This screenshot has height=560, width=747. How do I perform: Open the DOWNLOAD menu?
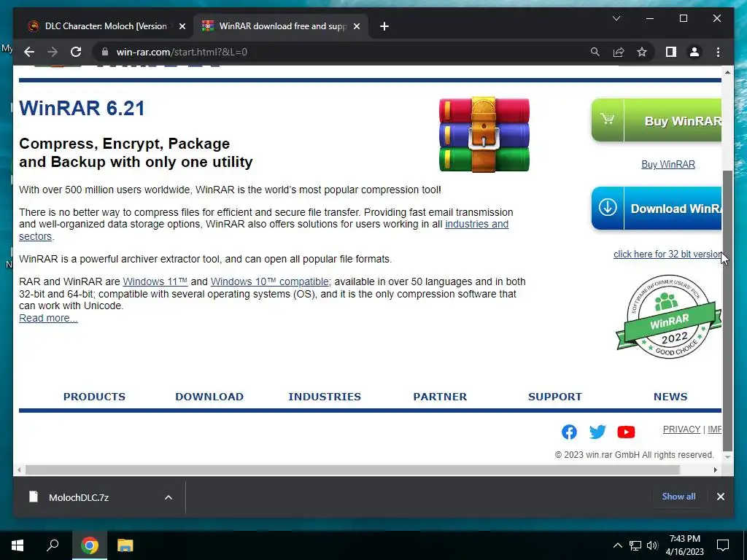209,397
